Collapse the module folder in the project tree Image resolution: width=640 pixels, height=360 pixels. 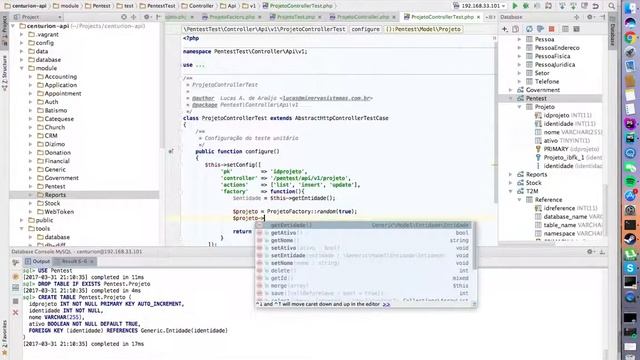tap(22, 68)
